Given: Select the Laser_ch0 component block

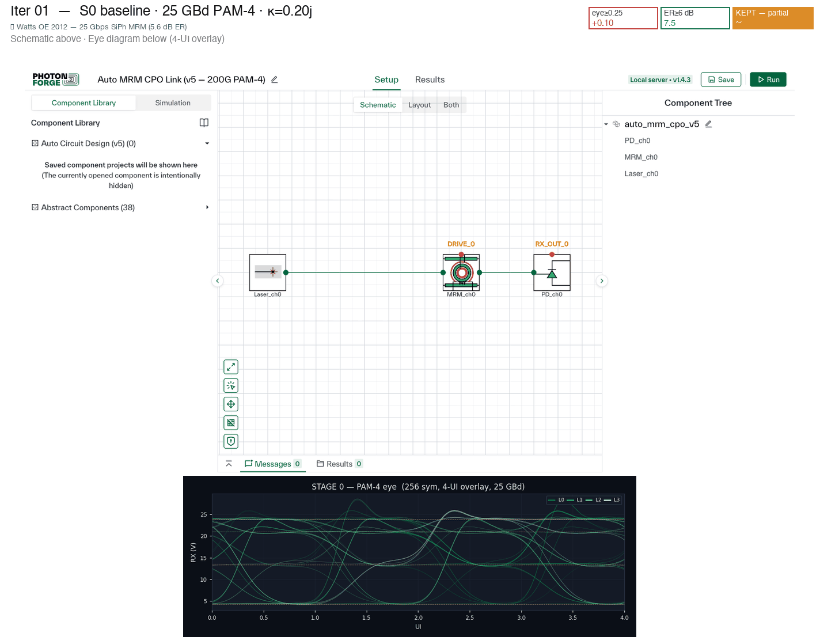Looking at the screenshot, I should (x=268, y=272).
